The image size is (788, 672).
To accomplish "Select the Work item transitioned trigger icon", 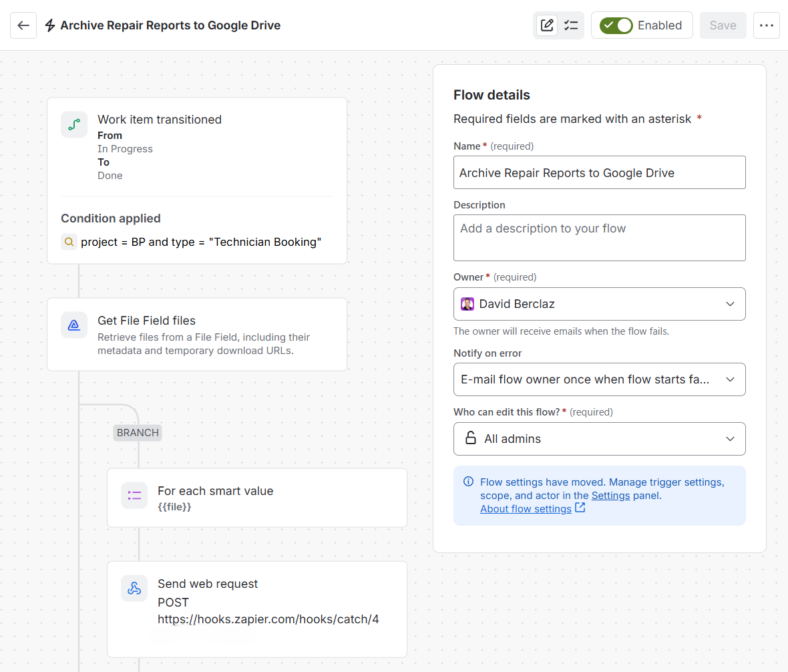I will tap(74, 125).
